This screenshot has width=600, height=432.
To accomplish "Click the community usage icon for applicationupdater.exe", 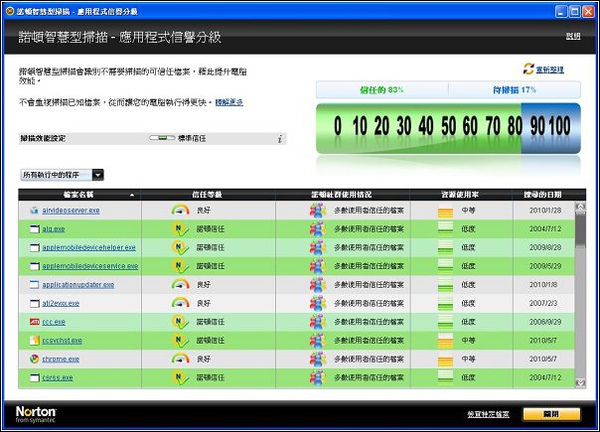I will tap(317, 284).
